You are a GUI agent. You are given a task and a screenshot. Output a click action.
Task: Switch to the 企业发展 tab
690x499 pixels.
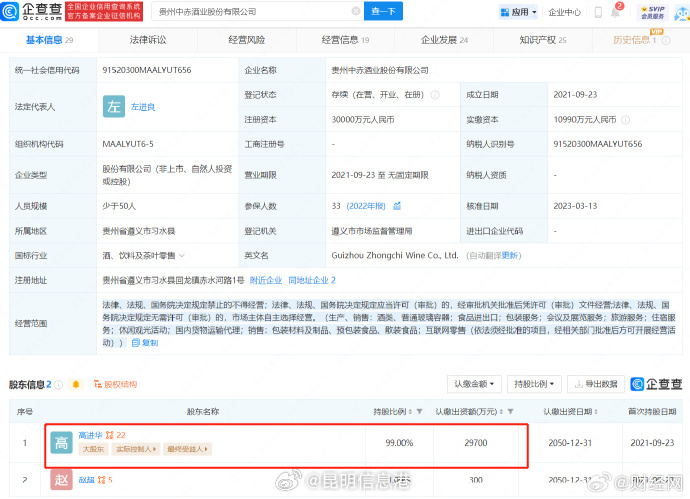pos(444,40)
